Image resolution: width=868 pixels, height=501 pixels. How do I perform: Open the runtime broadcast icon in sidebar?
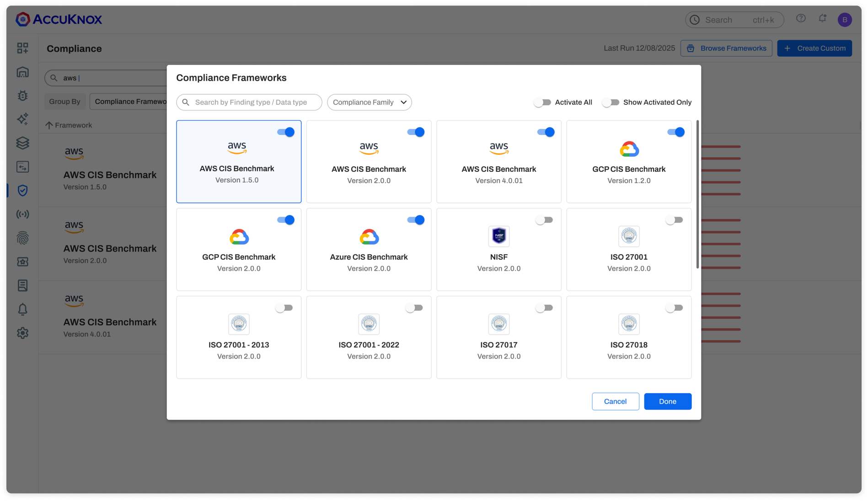22,214
